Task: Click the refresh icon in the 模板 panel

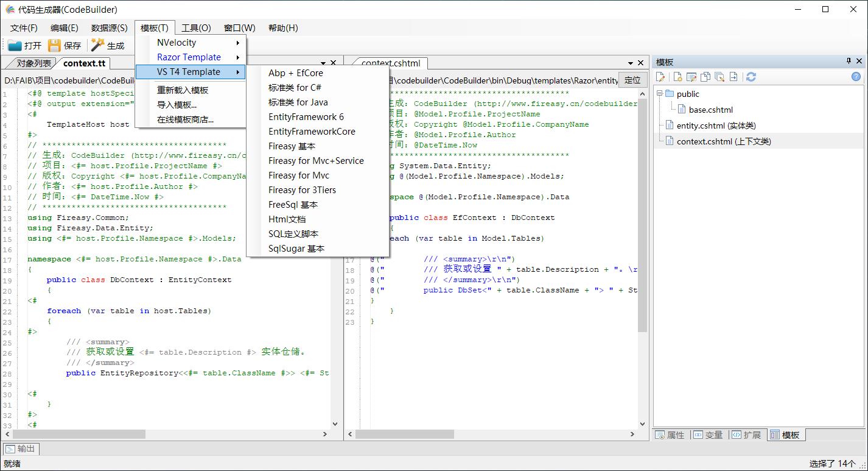Action: pos(751,77)
